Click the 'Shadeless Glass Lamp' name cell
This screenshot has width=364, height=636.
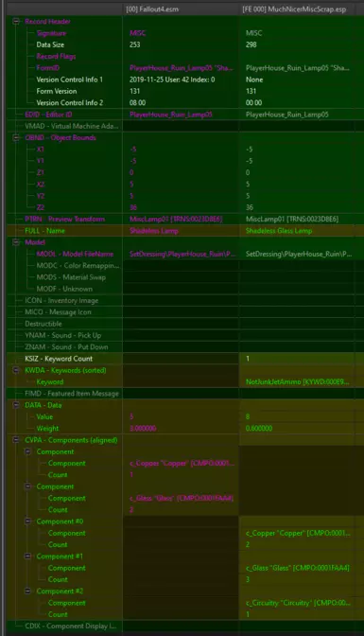tap(279, 230)
